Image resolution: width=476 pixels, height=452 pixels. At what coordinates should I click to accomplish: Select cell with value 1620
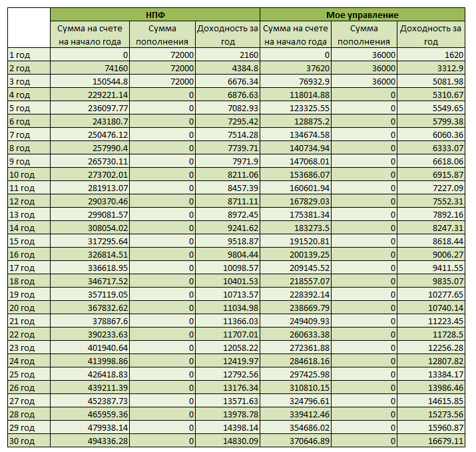431,55
